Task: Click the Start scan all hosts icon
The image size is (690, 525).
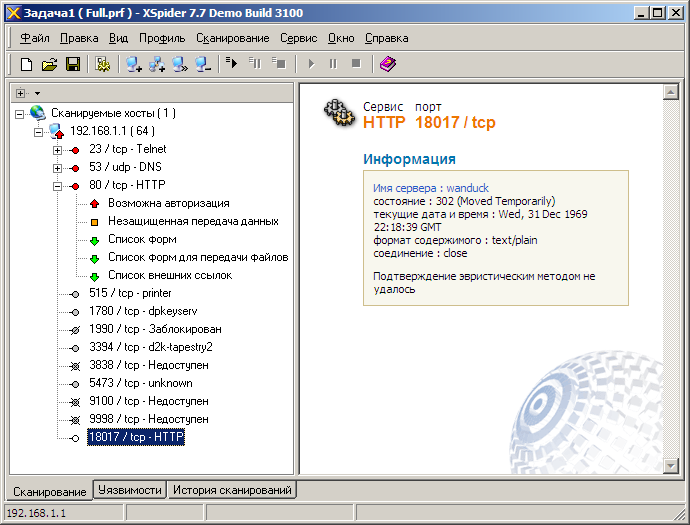Action: pos(231,63)
